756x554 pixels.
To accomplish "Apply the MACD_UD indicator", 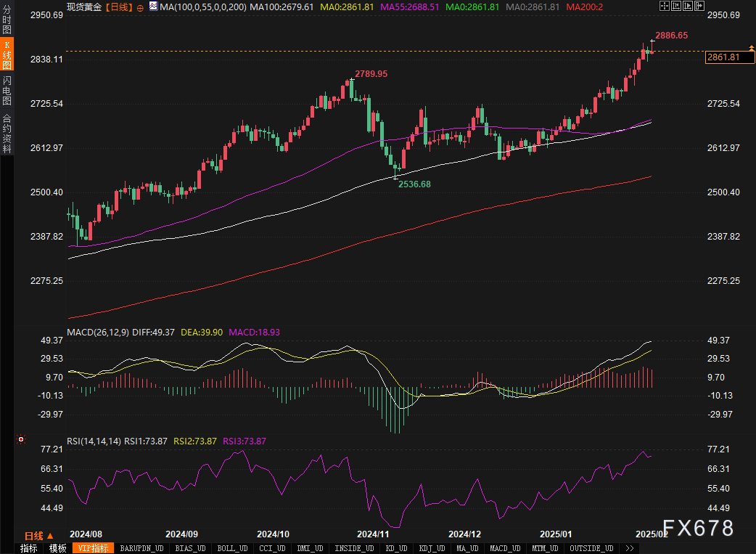I will click(x=504, y=548).
